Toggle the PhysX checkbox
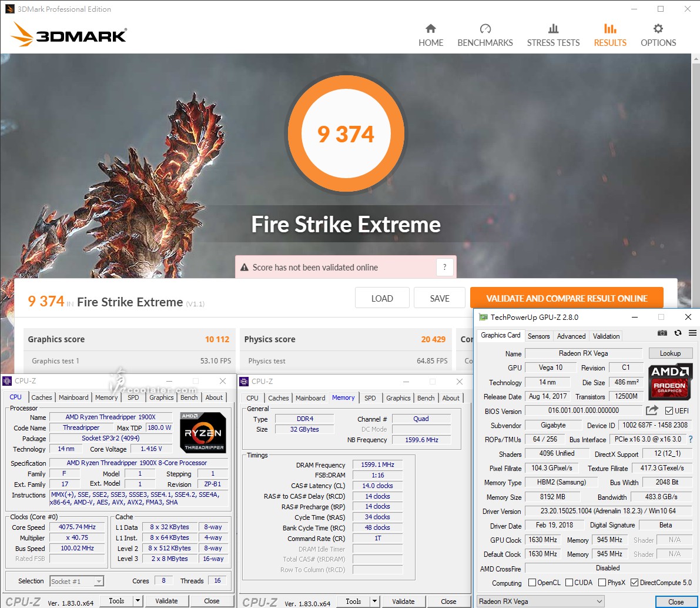Viewport: 700px width, 608px height. coord(602,583)
